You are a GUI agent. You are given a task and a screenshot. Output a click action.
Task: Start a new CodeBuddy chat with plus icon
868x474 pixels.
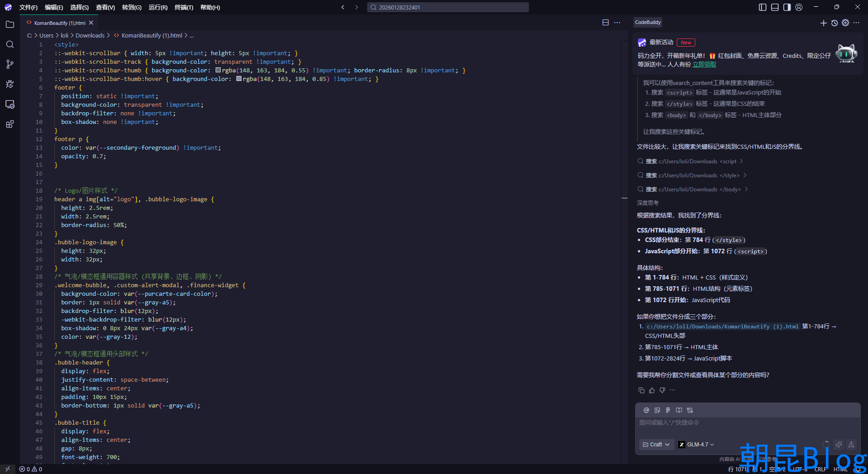[x=823, y=23]
